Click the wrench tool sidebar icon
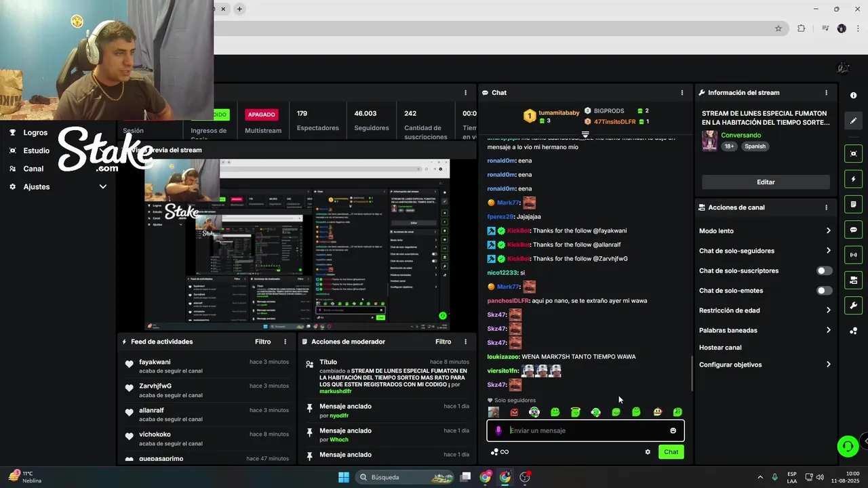The height and width of the screenshot is (488, 868). click(x=853, y=306)
